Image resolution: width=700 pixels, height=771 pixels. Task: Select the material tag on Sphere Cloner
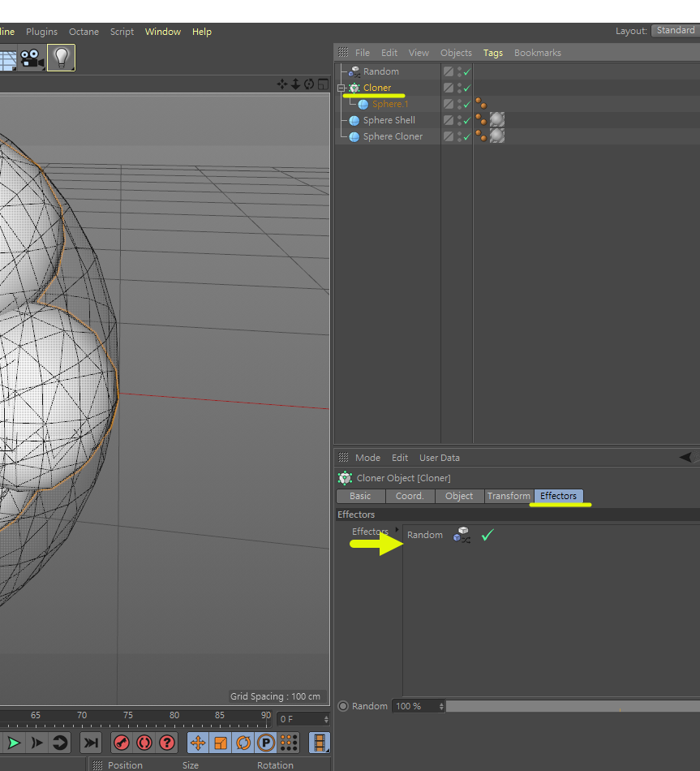point(497,136)
